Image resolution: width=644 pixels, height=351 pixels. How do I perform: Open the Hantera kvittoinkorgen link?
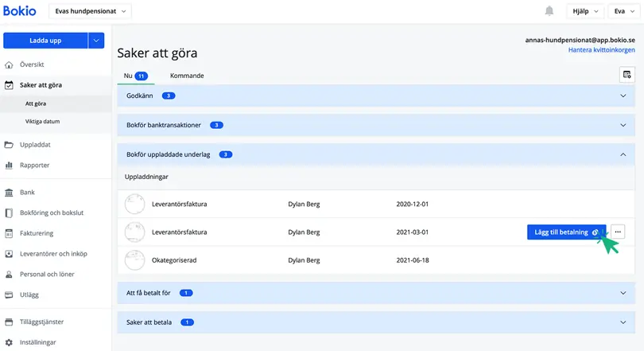[x=601, y=49]
